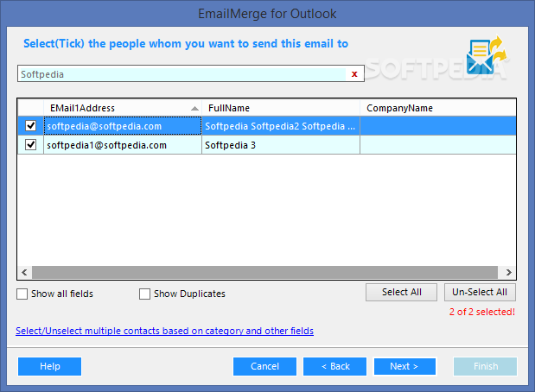Viewport: 535px width, 392px height.
Task: Click the horizontal scrollbar left arrow
Action: click(24, 272)
